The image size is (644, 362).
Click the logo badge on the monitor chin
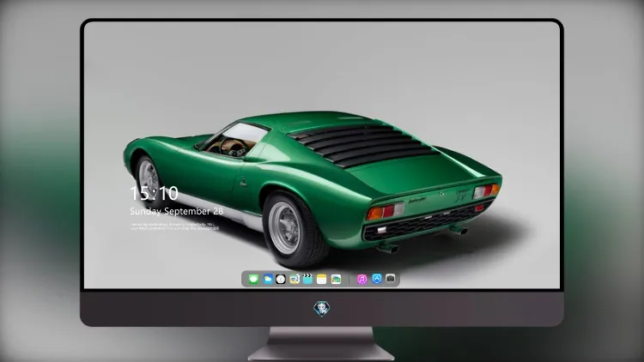coord(322,309)
